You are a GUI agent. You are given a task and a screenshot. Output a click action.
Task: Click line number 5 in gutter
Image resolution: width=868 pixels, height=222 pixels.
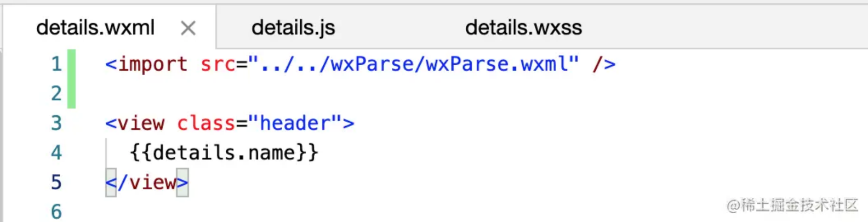coord(56,183)
